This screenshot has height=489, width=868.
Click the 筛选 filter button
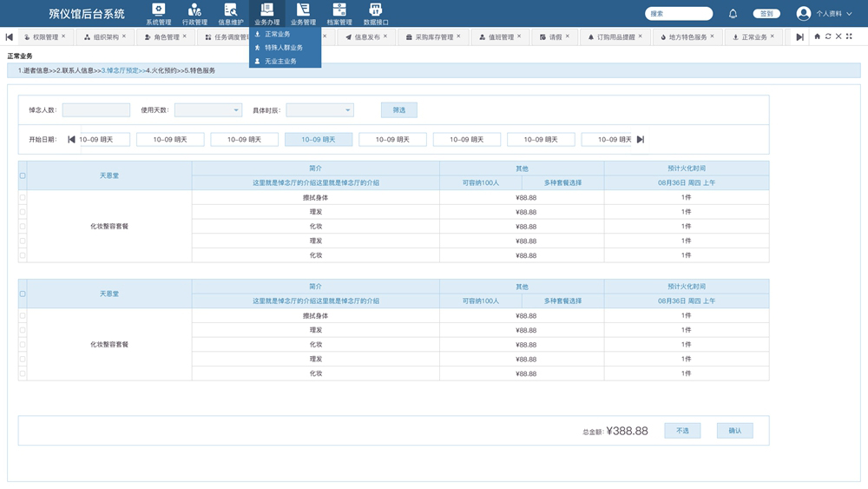[x=399, y=110]
